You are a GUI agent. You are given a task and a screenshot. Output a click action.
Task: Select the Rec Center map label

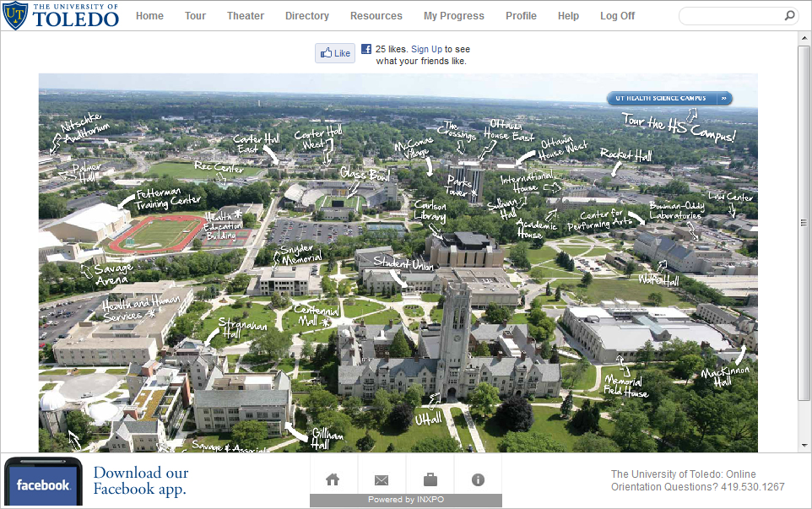coord(219,167)
